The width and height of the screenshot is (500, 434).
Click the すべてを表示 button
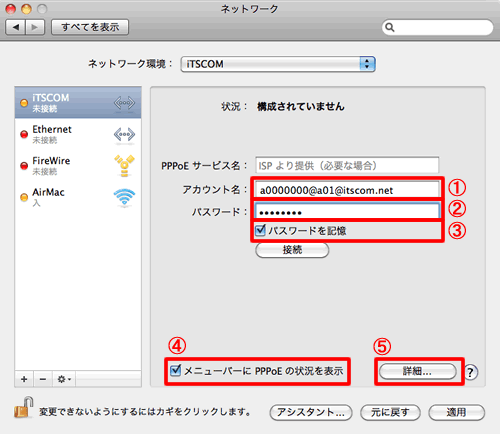pos(90,27)
